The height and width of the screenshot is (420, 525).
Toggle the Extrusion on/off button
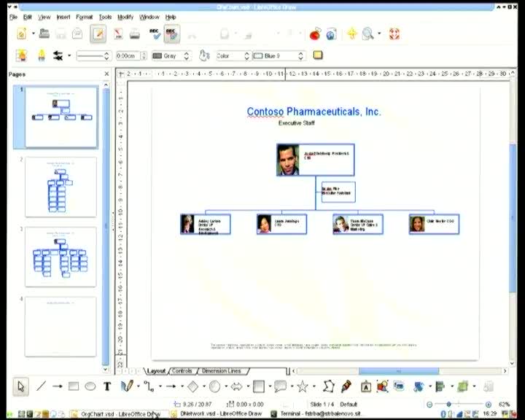(x=489, y=386)
